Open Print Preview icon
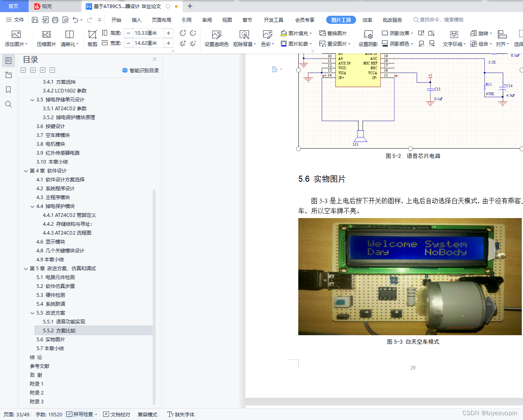 click(65, 20)
